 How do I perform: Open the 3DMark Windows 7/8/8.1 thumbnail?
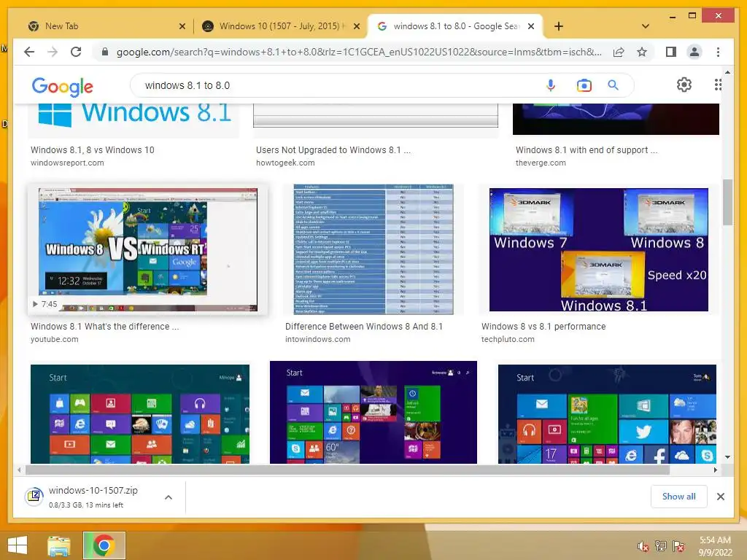[599, 249]
